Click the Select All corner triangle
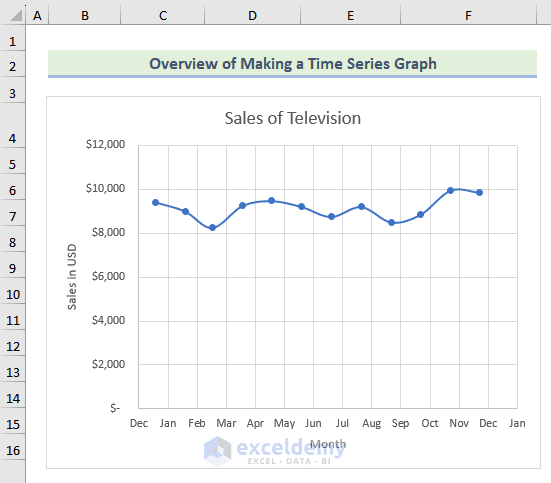This screenshot has width=551, height=483. point(16,15)
